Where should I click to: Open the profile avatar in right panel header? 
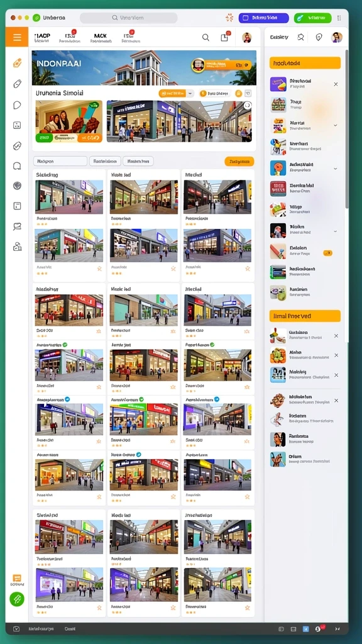coord(337,37)
